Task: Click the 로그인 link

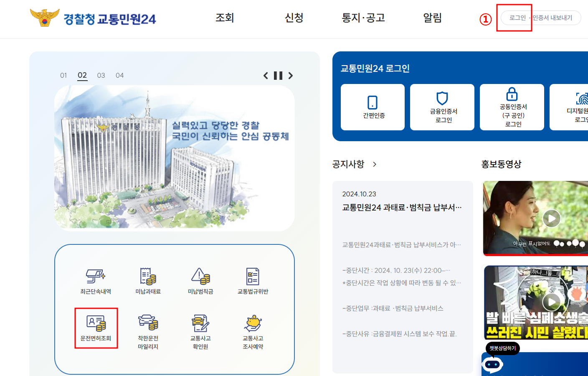Action: (x=517, y=18)
